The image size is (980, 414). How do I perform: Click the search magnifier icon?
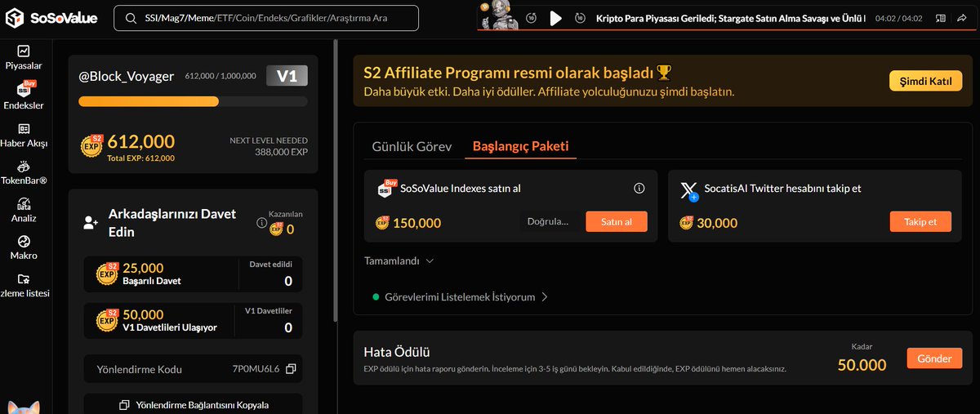tap(129, 18)
